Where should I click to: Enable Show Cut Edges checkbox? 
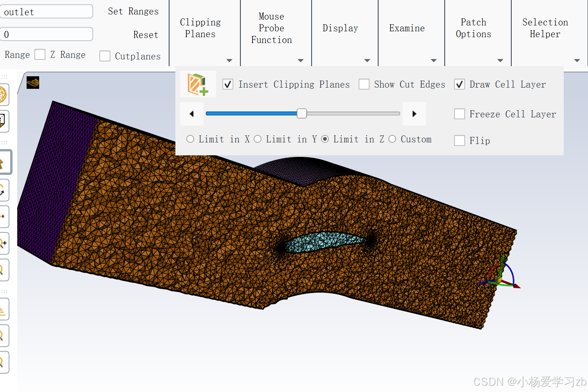click(364, 84)
